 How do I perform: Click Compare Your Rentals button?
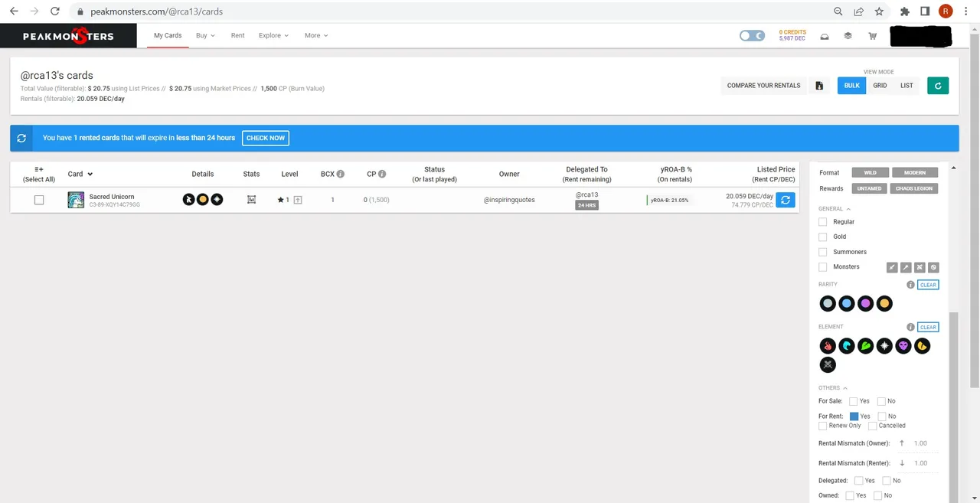764,86
